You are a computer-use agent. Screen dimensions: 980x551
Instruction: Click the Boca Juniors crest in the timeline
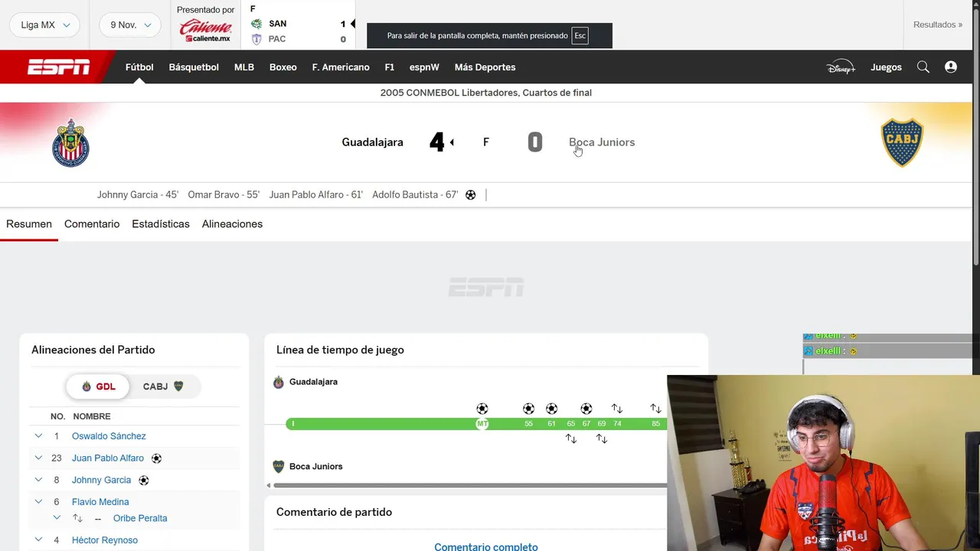click(279, 466)
